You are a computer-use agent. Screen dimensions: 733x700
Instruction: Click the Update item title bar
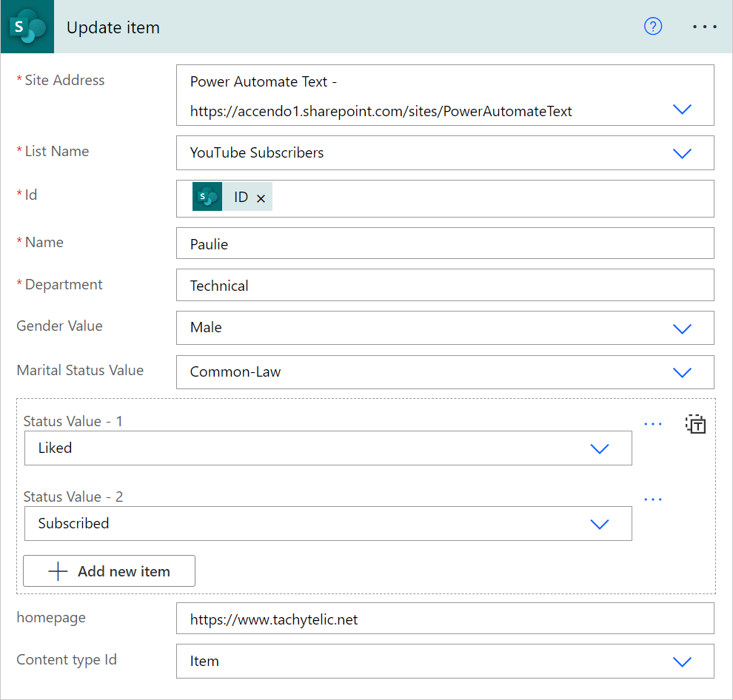113,27
